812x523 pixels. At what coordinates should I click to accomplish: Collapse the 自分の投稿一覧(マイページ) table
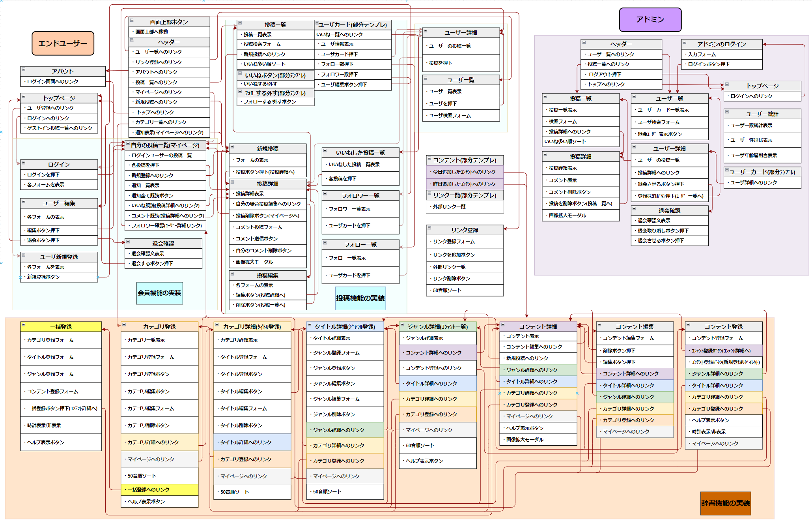coord(128,143)
